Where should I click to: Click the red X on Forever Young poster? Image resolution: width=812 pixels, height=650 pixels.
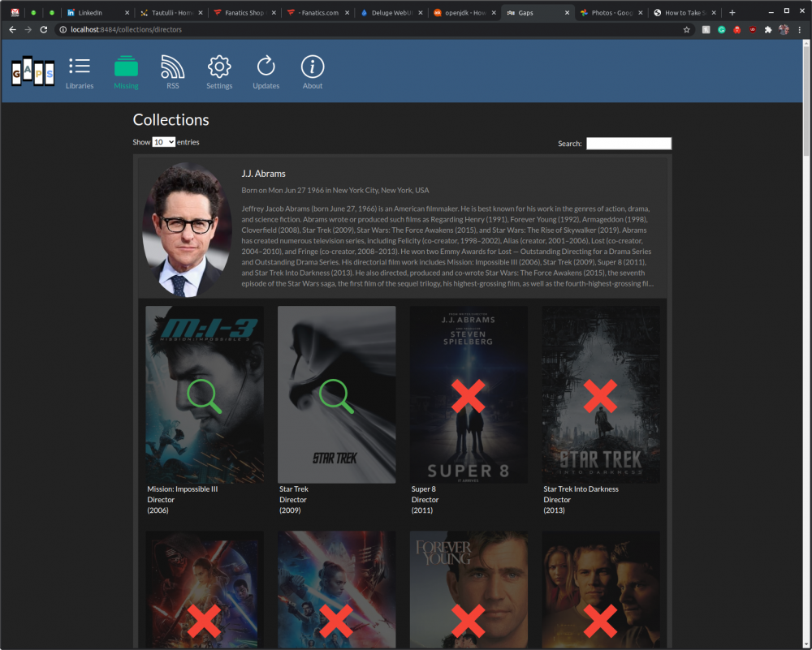[x=469, y=621]
